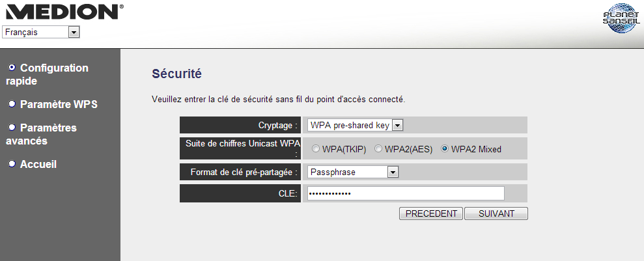Click the MEDION logo
Image resolution: width=644 pixels, height=261 pixels.
tap(64, 12)
